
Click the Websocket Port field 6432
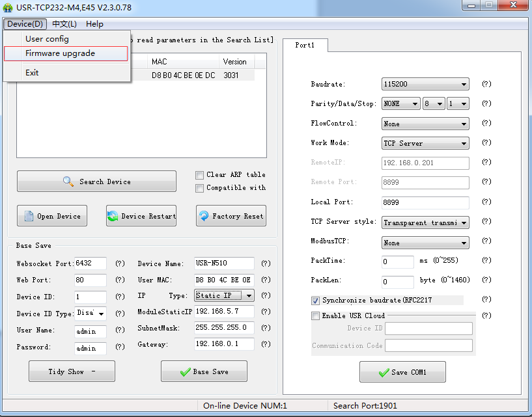coord(91,263)
